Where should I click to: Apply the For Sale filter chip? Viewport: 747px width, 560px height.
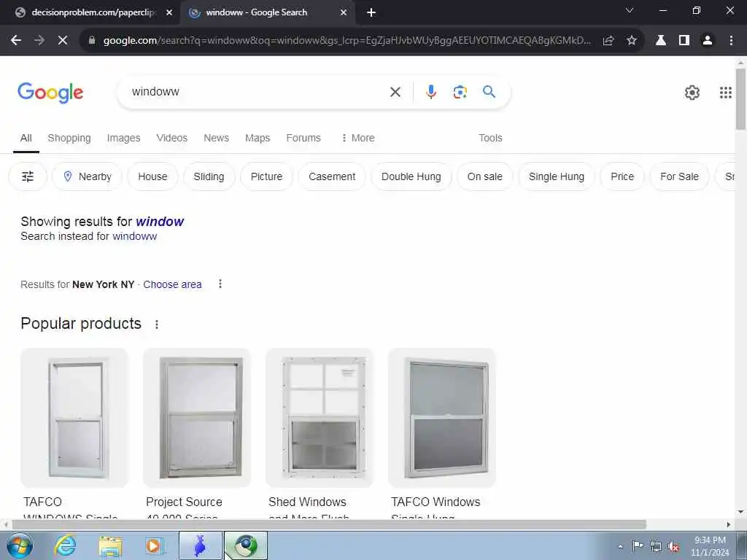point(679,176)
